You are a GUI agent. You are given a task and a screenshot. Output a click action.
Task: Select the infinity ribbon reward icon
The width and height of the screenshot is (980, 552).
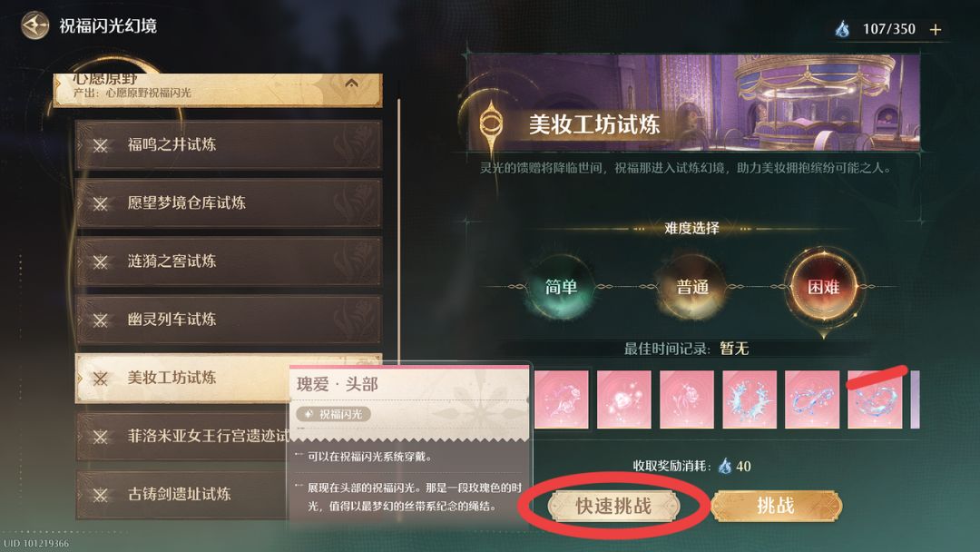pyautogui.click(x=812, y=399)
